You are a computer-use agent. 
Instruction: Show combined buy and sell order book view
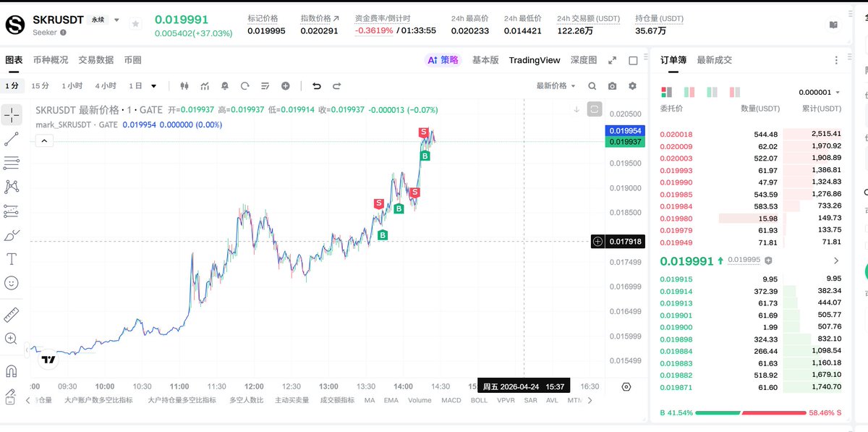click(x=666, y=92)
